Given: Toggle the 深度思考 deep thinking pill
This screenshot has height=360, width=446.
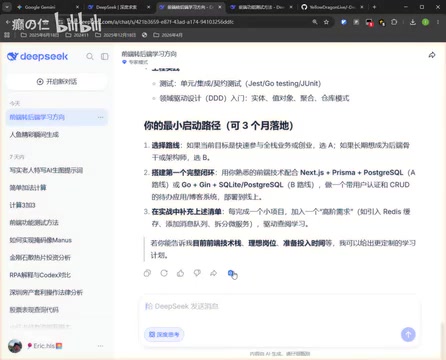Looking at the screenshot, I should tap(164, 334).
